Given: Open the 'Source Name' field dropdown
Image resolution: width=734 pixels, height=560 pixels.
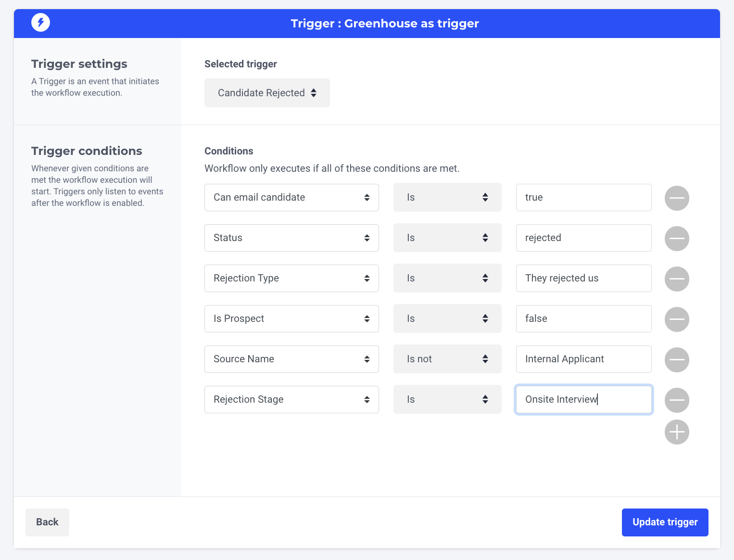Looking at the screenshot, I should pyautogui.click(x=291, y=359).
